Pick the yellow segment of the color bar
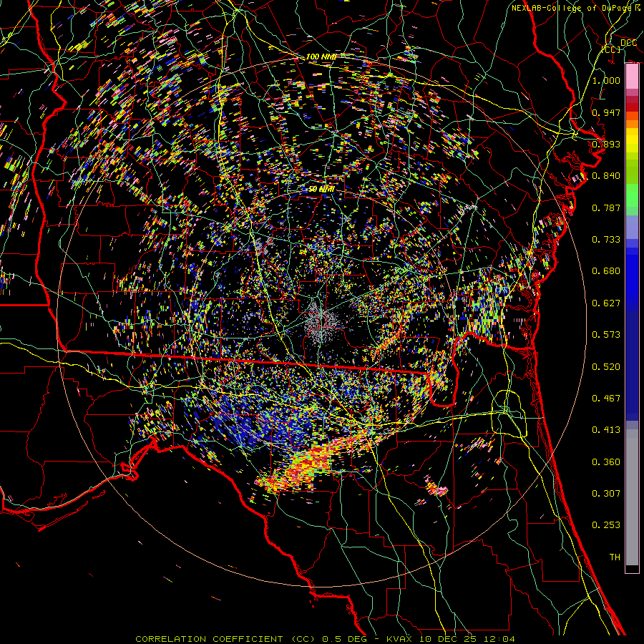Screen dimensions: 644x644 [x=632, y=140]
